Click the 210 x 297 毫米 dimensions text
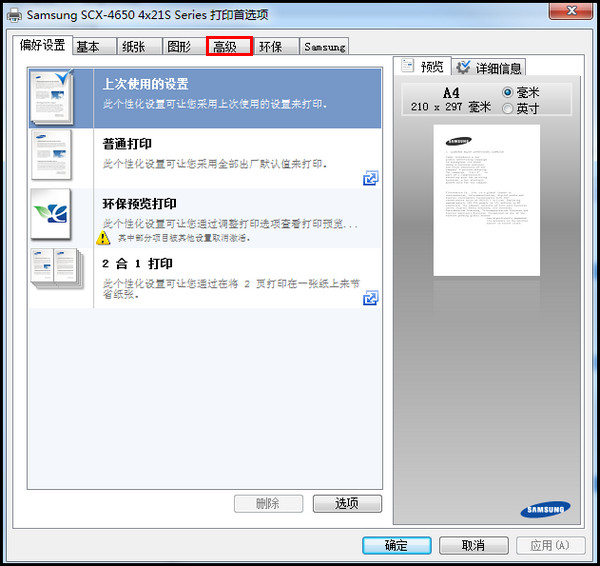 (451, 107)
